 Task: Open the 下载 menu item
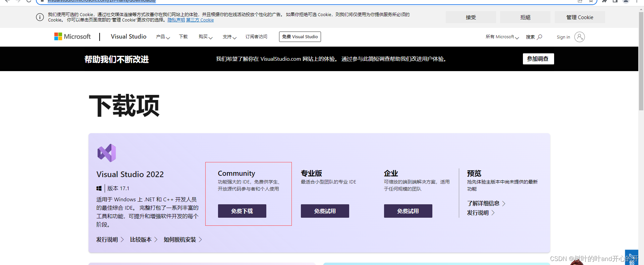[x=183, y=37]
